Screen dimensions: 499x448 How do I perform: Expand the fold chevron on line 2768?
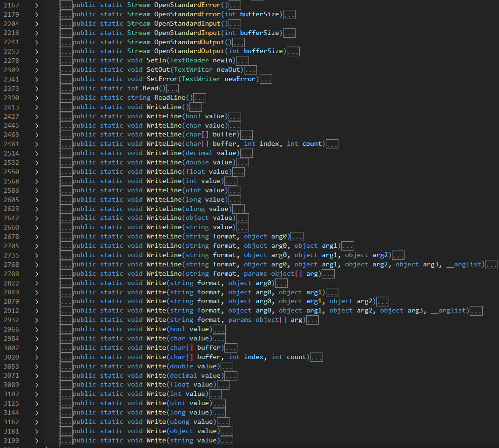tap(37, 265)
